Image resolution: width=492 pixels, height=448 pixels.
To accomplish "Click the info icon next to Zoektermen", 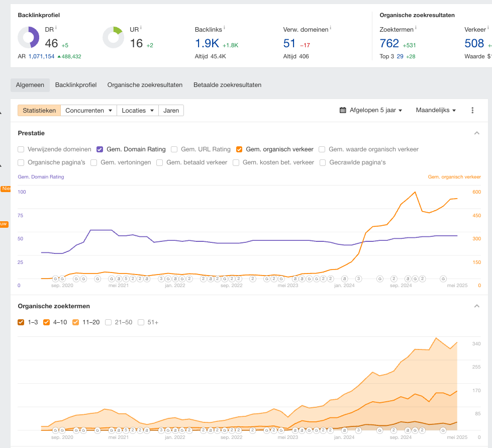I will (x=416, y=28).
